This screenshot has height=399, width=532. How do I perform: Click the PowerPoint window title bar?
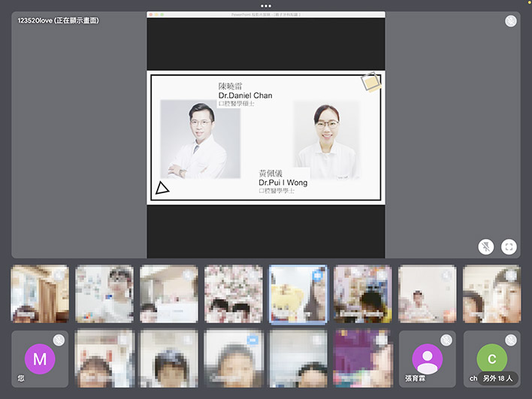coord(265,14)
